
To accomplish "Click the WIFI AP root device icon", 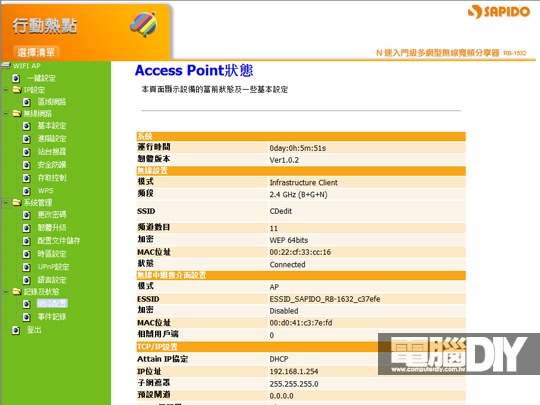I will [6, 65].
